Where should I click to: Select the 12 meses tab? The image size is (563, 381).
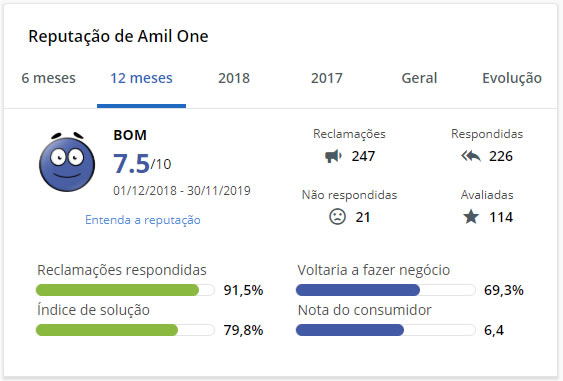point(141,78)
